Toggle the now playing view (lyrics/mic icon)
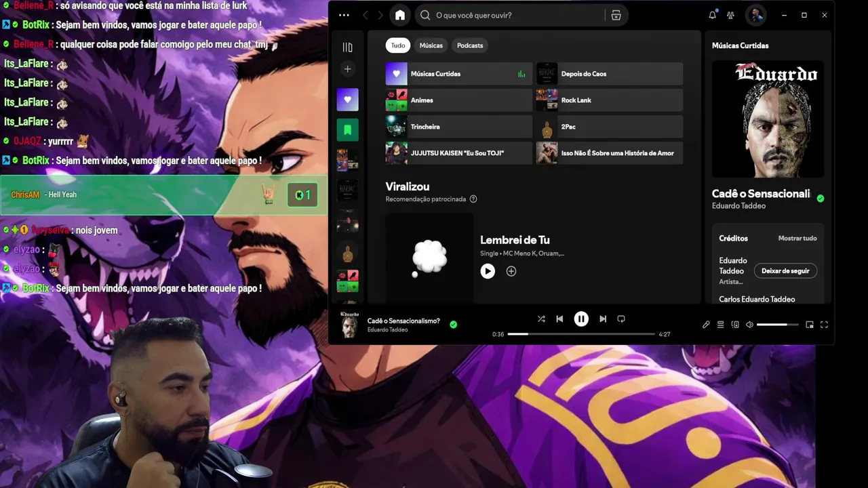This screenshot has width=868, height=488. tap(706, 325)
